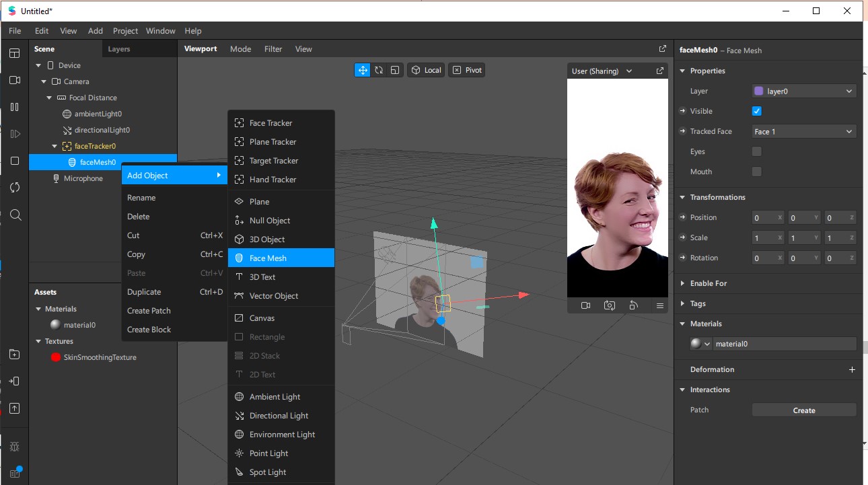The height and width of the screenshot is (485, 868).
Task: Enable the Eyes checkbox
Action: point(756,151)
